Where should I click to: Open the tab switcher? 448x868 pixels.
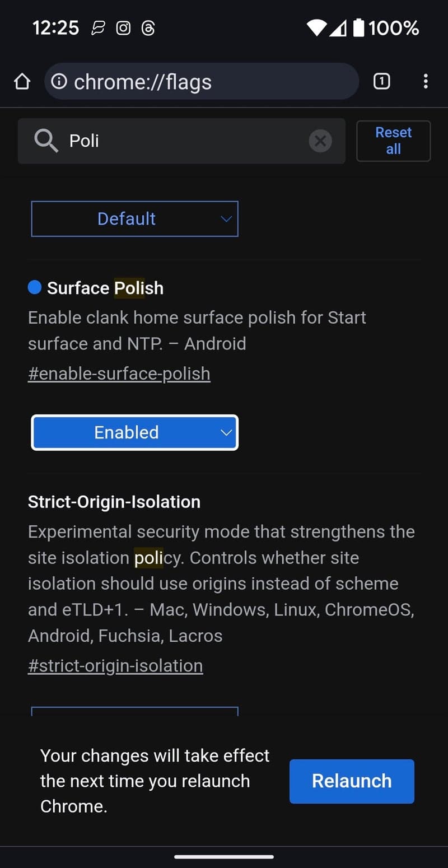(x=381, y=81)
